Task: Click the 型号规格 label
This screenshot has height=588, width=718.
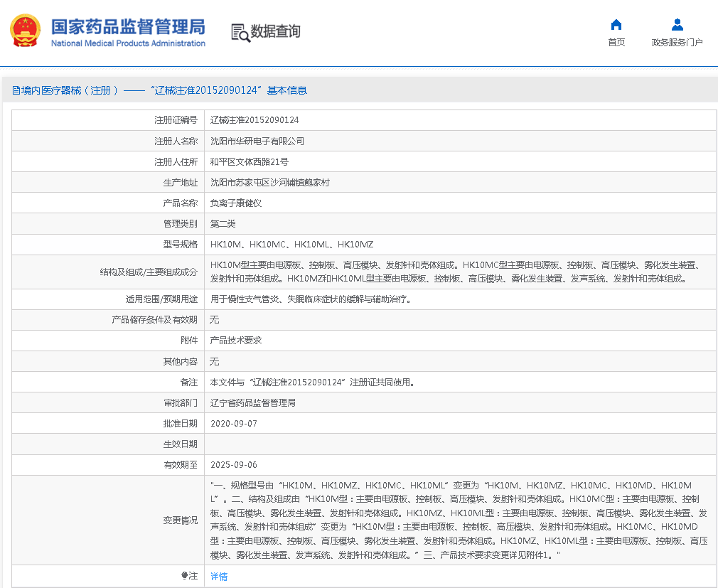Action: (x=181, y=244)
